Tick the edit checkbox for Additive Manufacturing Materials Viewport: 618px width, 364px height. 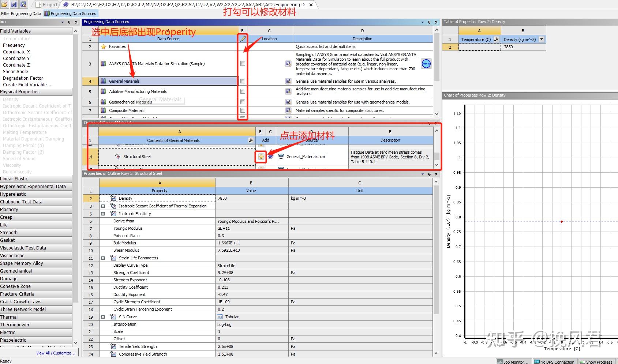coord(243,91)
